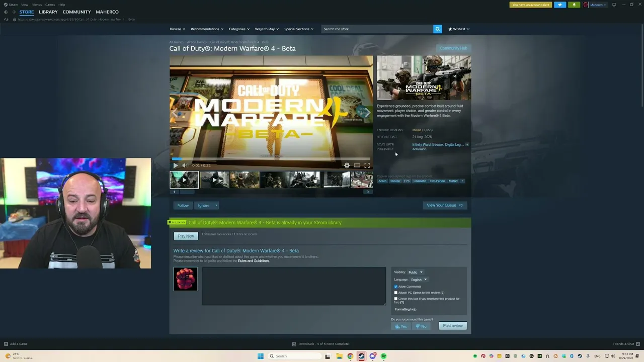Image resolution: width=644 pixels, height=362 pixels.
Task: Open the Rules and Guidelines link
Action: click(x=254, y=261)
